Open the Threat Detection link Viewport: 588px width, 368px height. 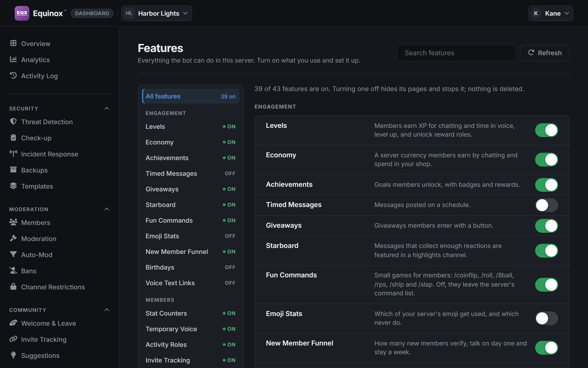click(59, 122)
